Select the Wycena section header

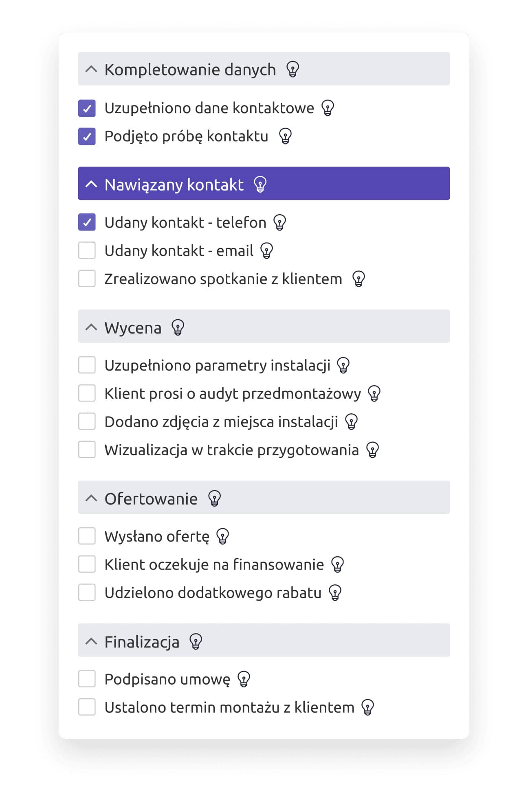(264, 326)
